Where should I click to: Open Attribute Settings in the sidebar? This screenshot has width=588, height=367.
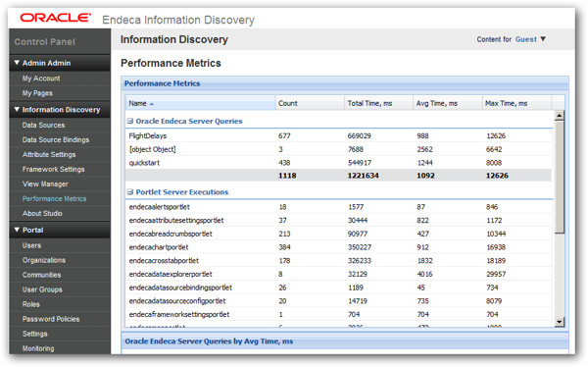pos(49,154)
